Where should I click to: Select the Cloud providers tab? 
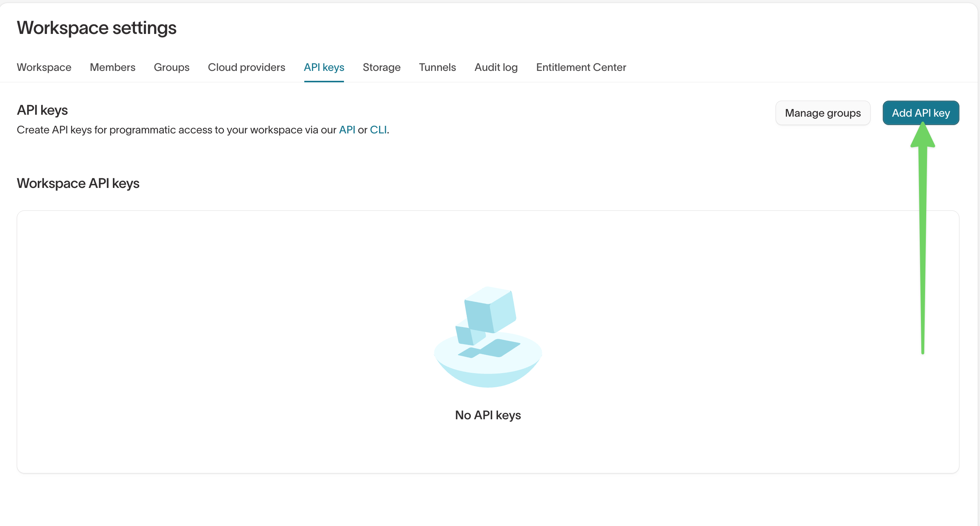246,67
